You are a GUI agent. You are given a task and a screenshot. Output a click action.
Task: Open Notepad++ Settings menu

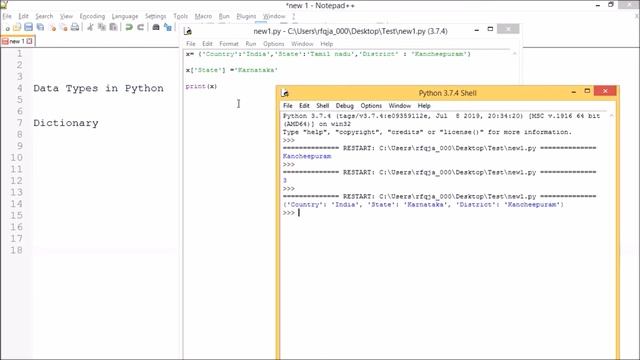[156, 16]
